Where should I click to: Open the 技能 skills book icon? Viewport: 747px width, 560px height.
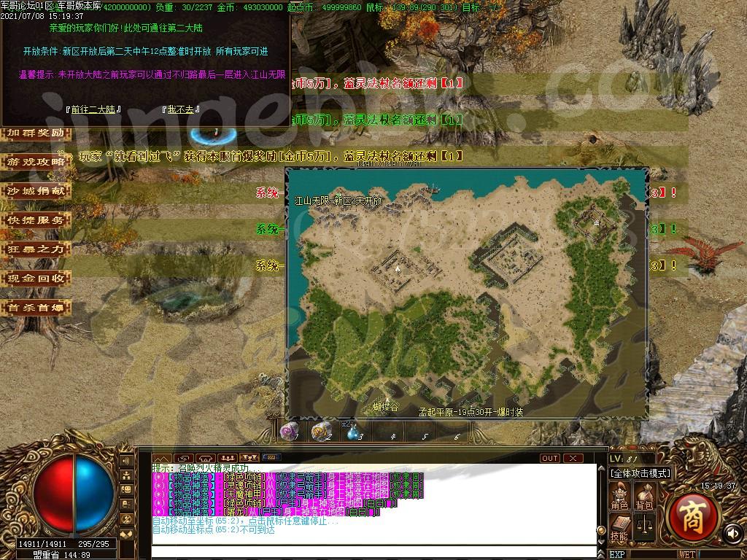point(619,526)
